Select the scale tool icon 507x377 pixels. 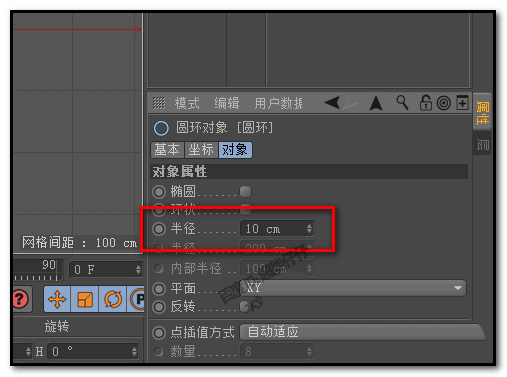(85, 299)
